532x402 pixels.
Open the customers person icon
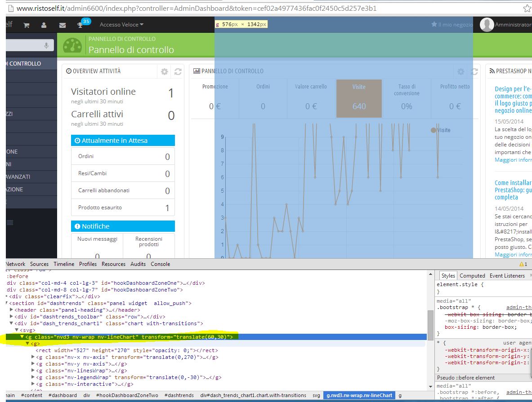pos(44,25)
